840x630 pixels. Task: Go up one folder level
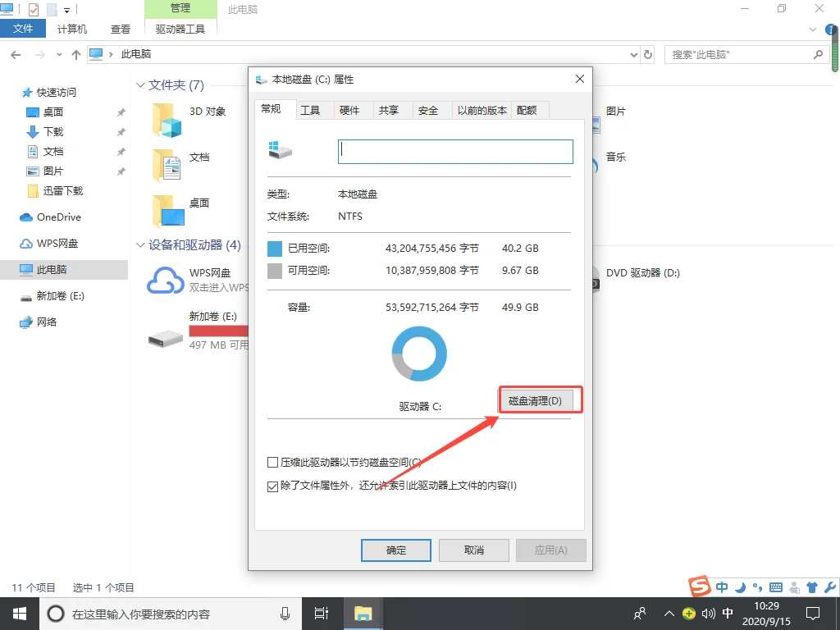(x=76, y=55)
